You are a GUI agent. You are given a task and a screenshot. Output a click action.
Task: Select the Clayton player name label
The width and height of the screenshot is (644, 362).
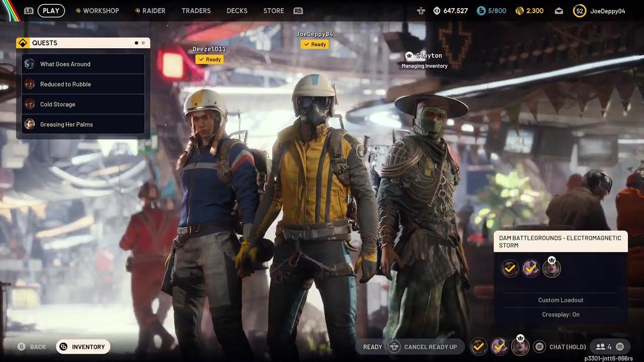(x=429, y=55)
